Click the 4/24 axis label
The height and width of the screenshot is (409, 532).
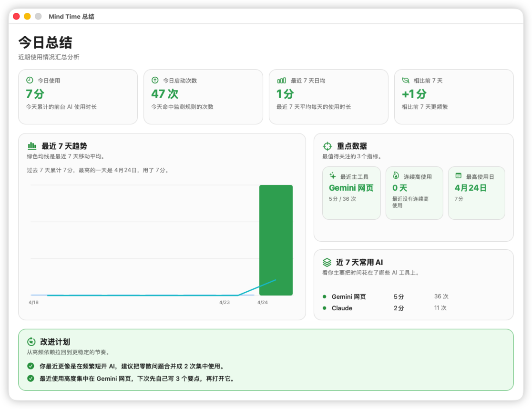pyautogui.click(x=263, y=303)
